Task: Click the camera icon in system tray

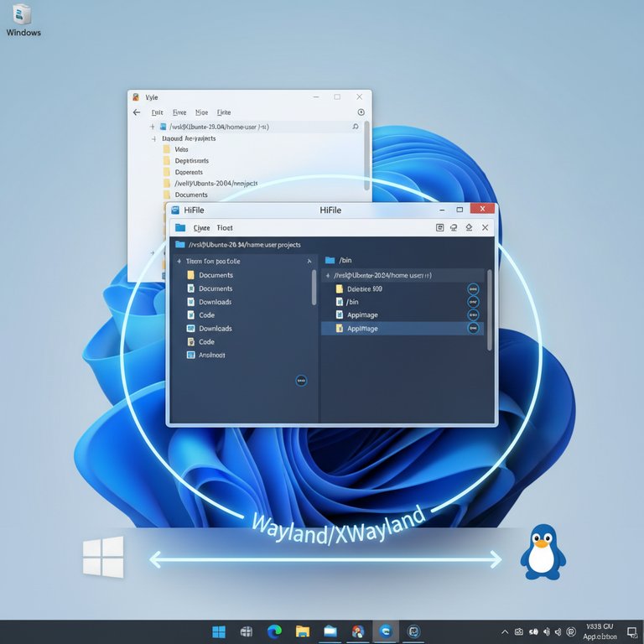Action: [x=519, y=631]
